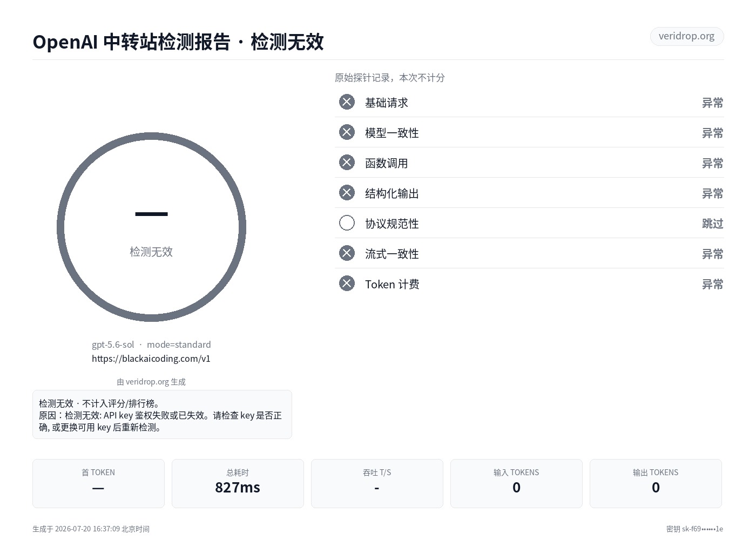Click the 异常 status for 基础请求

pyautogui.click(x=712, y=103)
